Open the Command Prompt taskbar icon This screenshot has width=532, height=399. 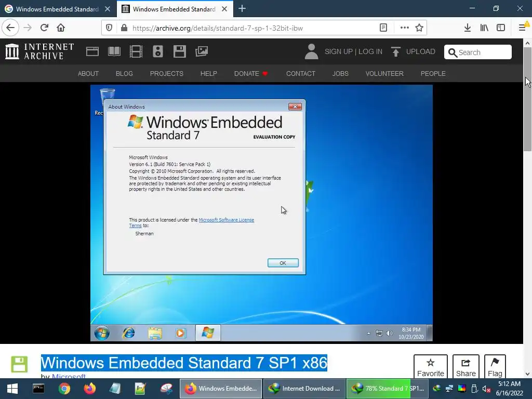[38, 389]
